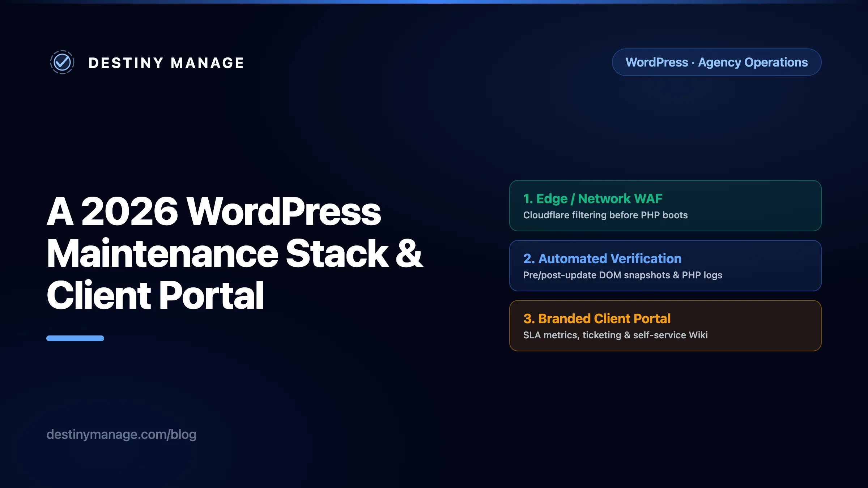
Task: Click the Cloudflare filtering before PHP boots text
Action: 605,215
